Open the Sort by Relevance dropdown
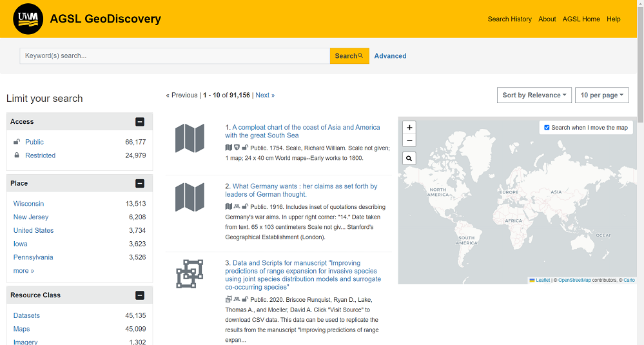 click(x=534, y=95)
